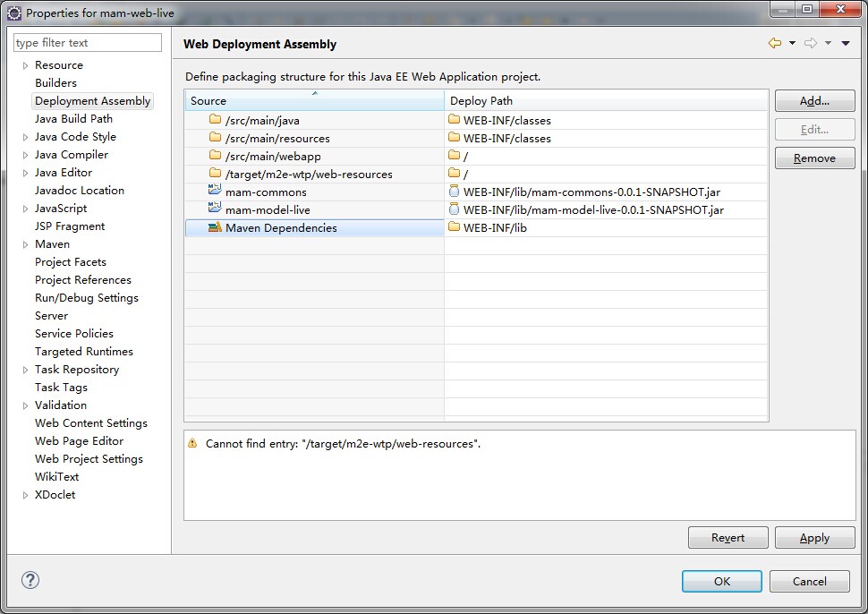Click the mam-commons project icon

215,192
